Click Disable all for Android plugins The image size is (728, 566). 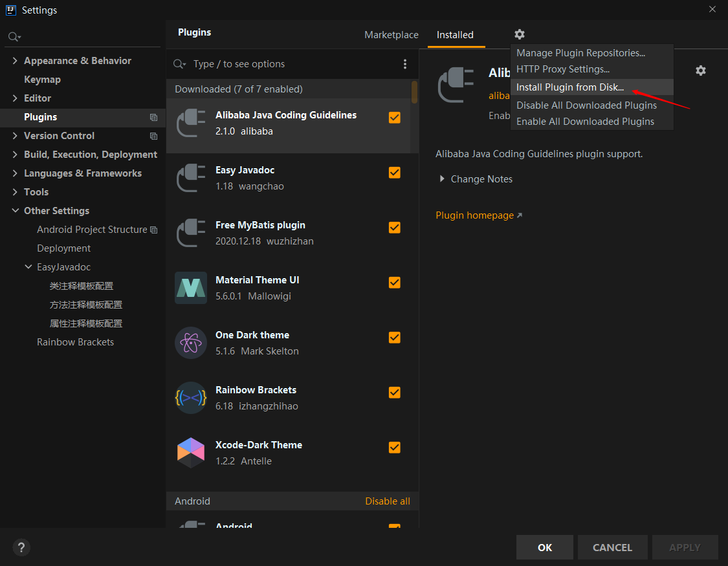pyautogui.click(x=388, y=501)
